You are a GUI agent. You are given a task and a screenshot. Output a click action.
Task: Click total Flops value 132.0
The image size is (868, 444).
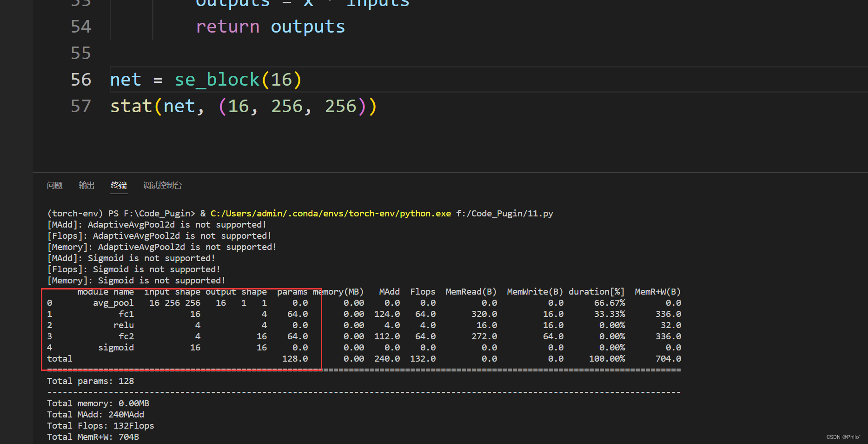pos(423,359)
